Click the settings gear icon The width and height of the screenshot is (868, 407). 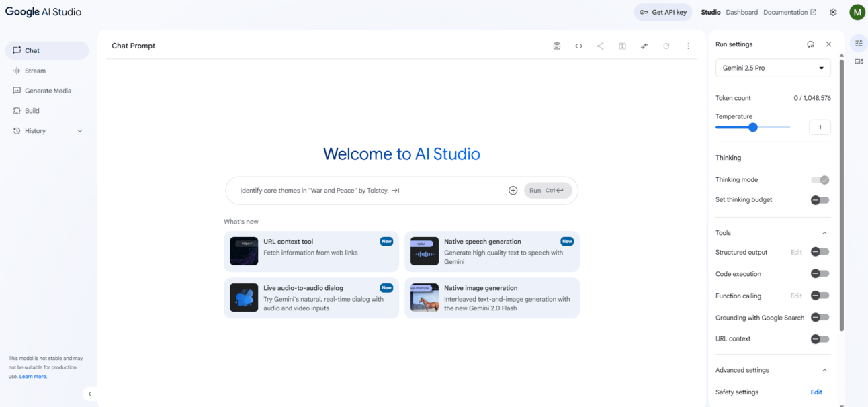833,12
